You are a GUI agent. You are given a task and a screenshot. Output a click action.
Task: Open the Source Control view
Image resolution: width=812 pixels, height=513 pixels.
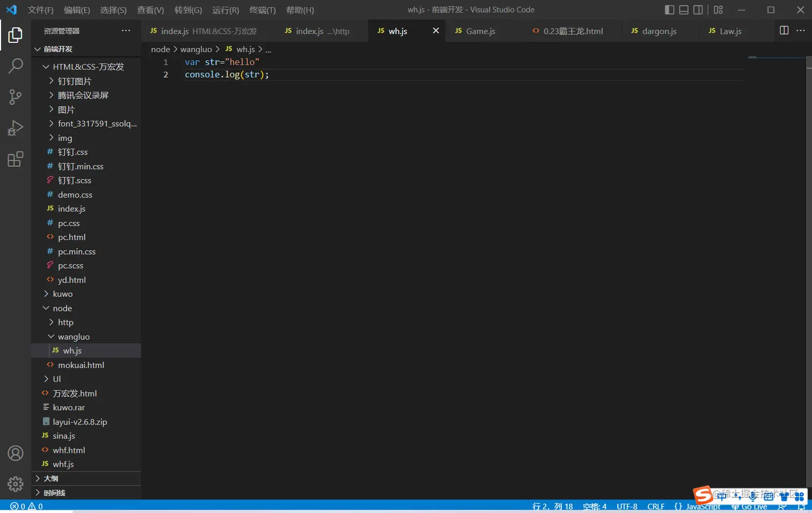coord(15,97)
